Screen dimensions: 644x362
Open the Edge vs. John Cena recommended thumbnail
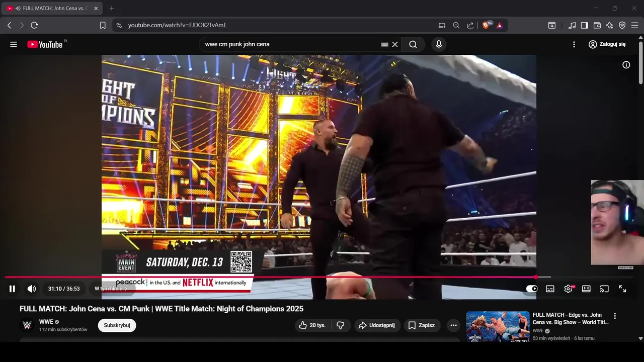(x=498, y=327)
